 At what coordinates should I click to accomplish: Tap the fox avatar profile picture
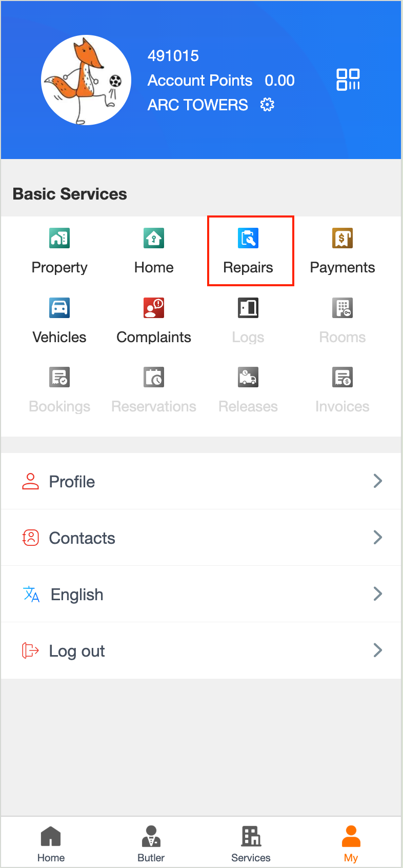[x=86, y=80]
